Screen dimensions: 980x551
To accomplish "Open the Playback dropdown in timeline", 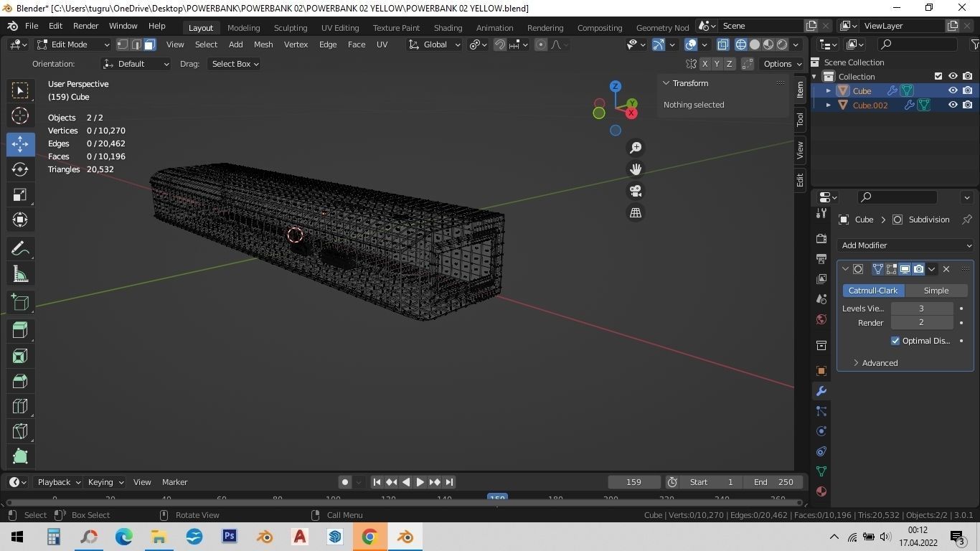I will pyautogui.click(x=58, y=482).
